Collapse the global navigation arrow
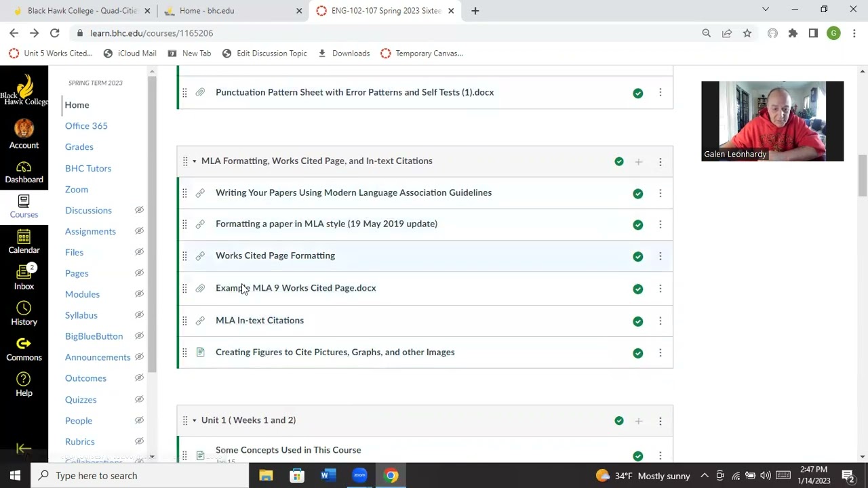The image size is (868, 488). tap(24, 449)
